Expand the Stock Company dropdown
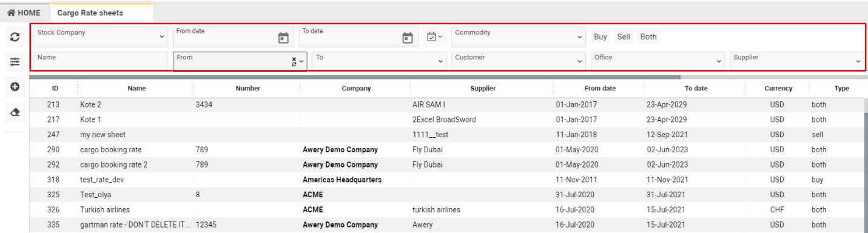868x233 pixels. (101, 36)
